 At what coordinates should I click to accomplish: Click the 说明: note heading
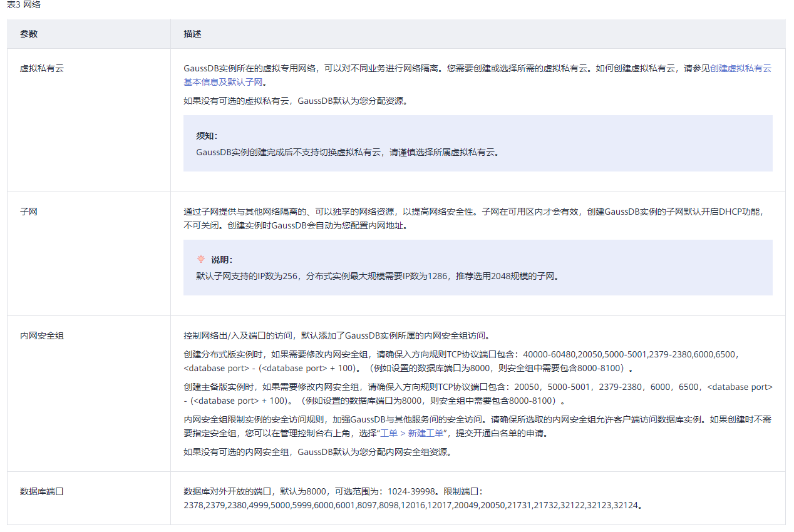pyautogui.click(x=222, y=260)
